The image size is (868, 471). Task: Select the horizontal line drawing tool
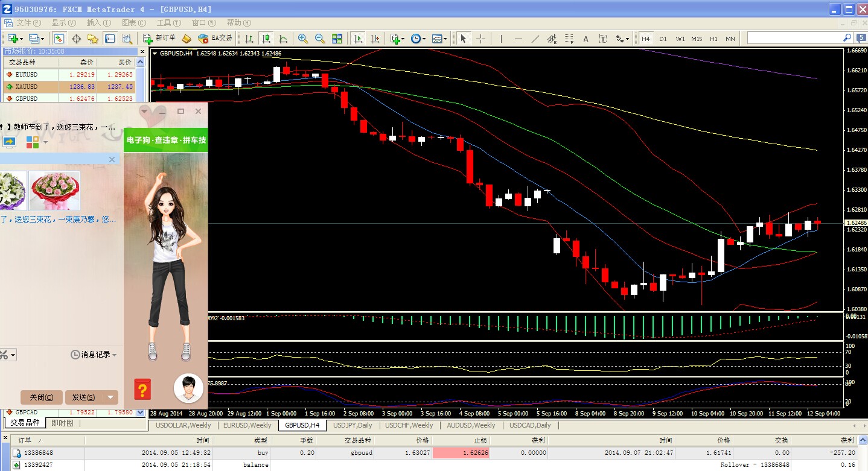tap(518, 39)
